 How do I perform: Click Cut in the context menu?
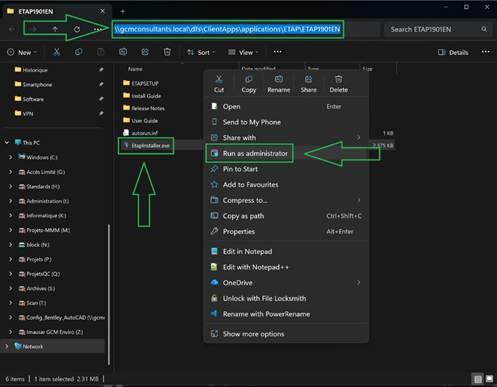[x=219, y=84]
